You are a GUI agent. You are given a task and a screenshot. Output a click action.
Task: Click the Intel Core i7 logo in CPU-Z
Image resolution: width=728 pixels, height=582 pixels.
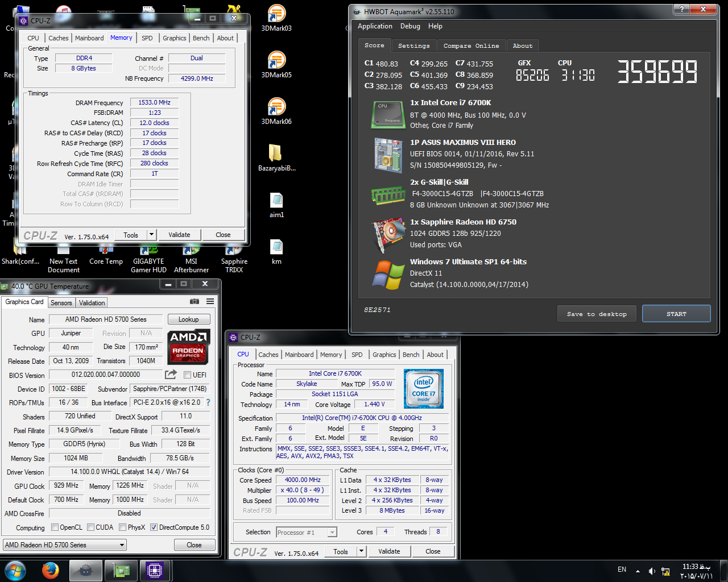tap(424, 389)
